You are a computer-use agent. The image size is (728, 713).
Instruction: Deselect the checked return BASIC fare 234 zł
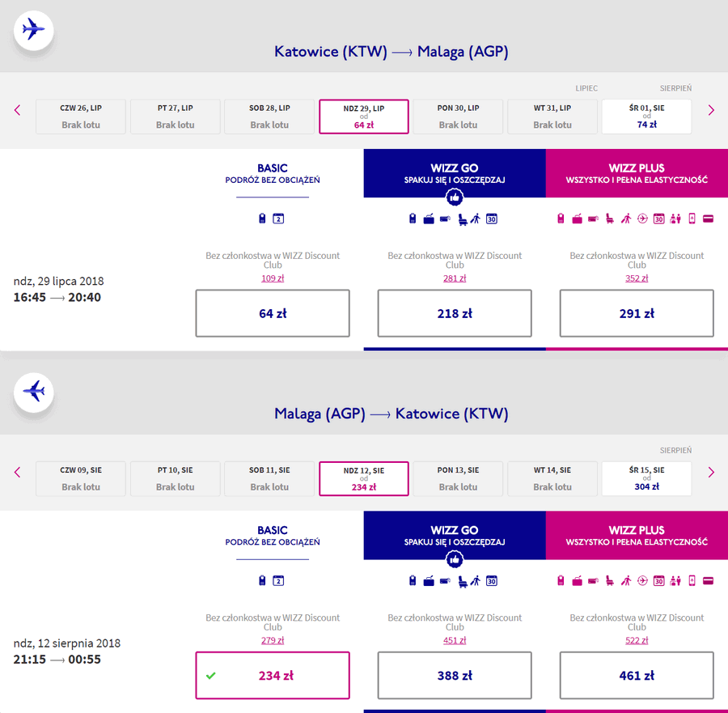[273, 676]
